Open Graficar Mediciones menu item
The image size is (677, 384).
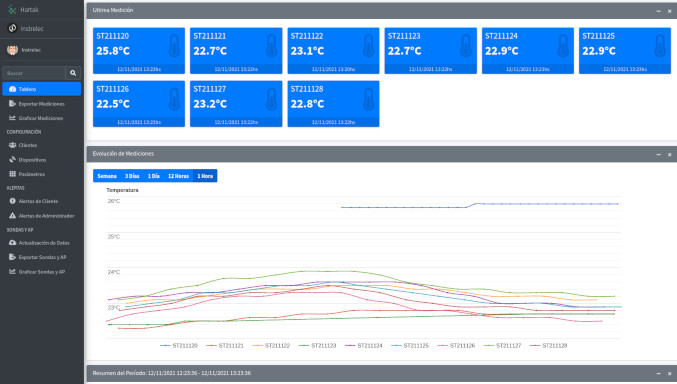(41, 118)
